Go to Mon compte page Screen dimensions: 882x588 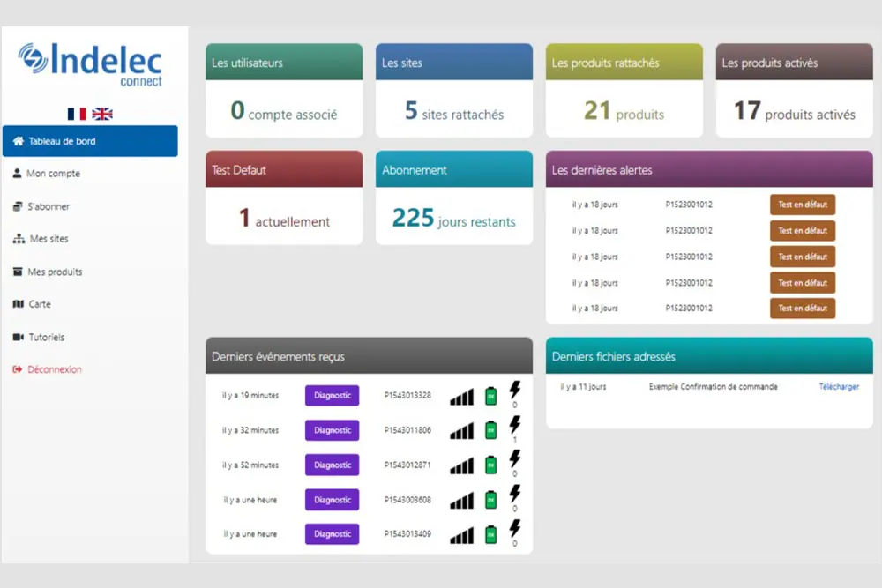pyautogui.click(x=53, y=174)
